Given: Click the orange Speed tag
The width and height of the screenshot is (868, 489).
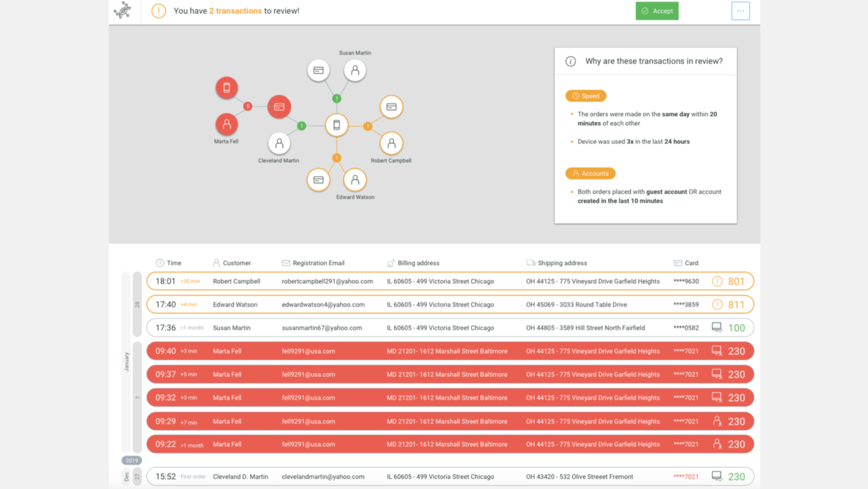Looking at the screenshot, I should point(585,96).
